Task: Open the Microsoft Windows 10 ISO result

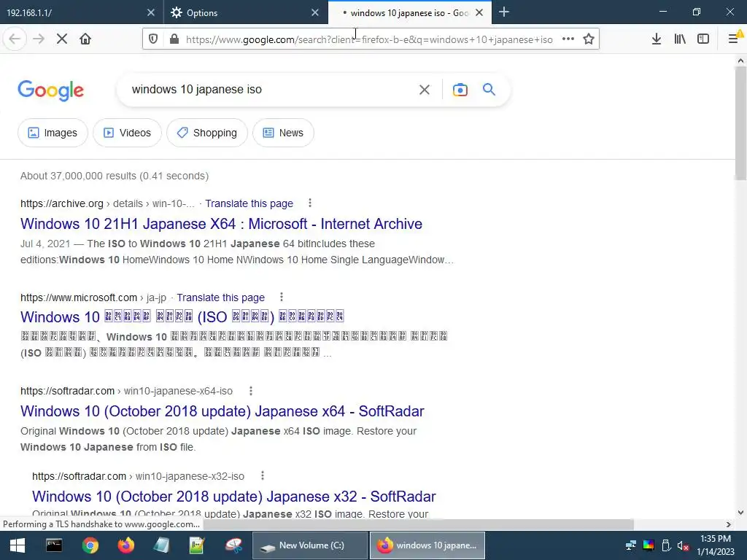Action: click(182, 316)
